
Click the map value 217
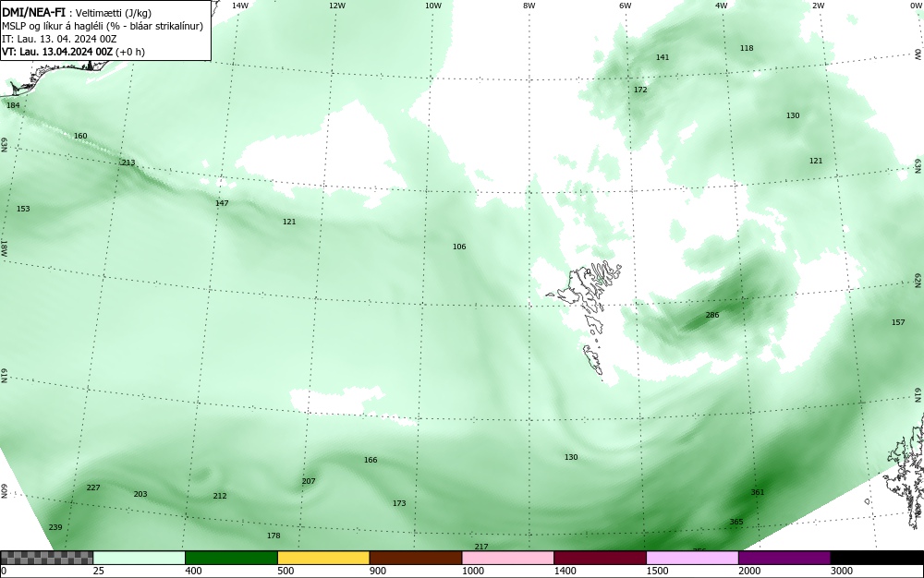point(481,547)
